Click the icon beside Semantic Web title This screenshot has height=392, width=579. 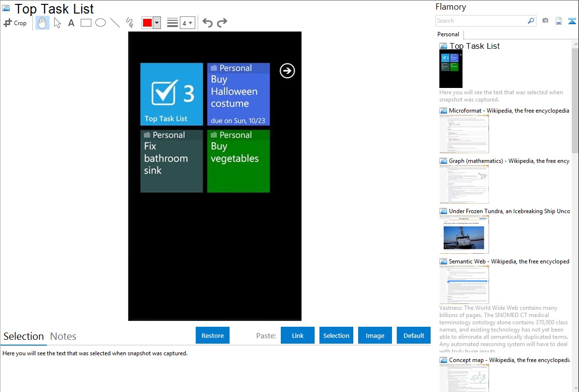click(443, 261)
